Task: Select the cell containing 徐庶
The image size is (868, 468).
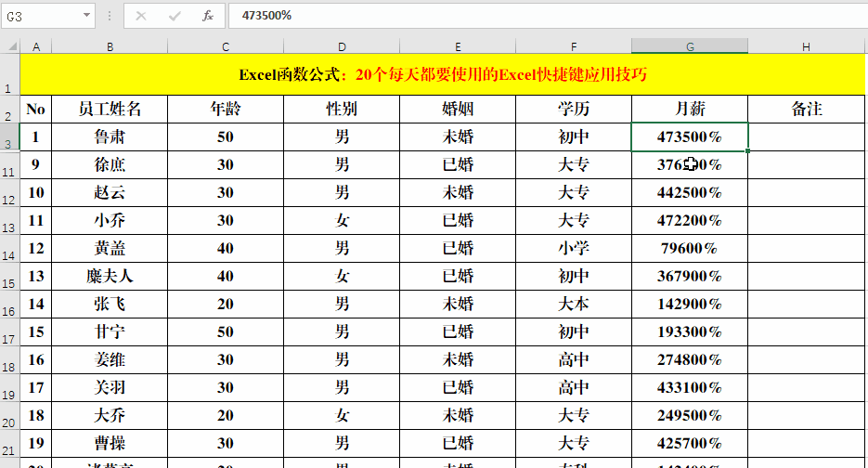Action: 110,164
